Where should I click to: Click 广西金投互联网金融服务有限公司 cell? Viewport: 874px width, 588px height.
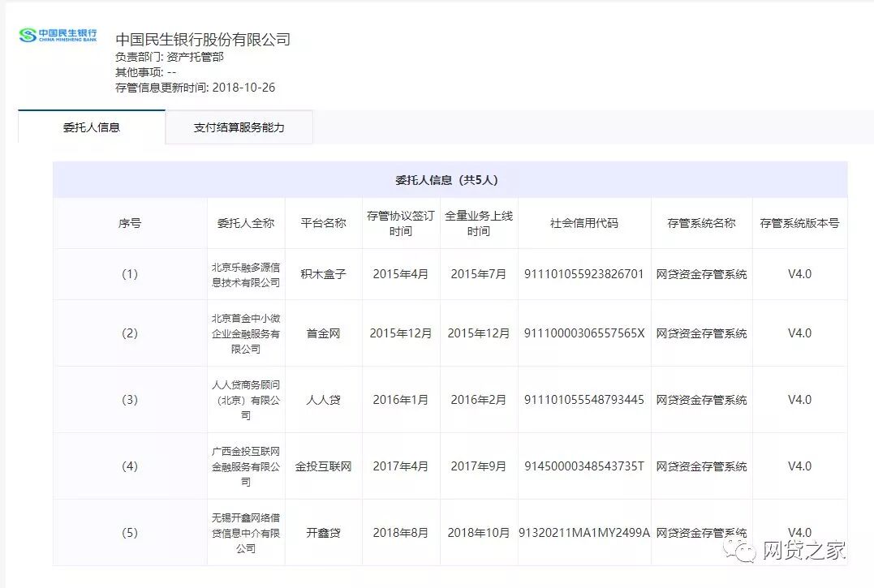click(x=246, y=466)
